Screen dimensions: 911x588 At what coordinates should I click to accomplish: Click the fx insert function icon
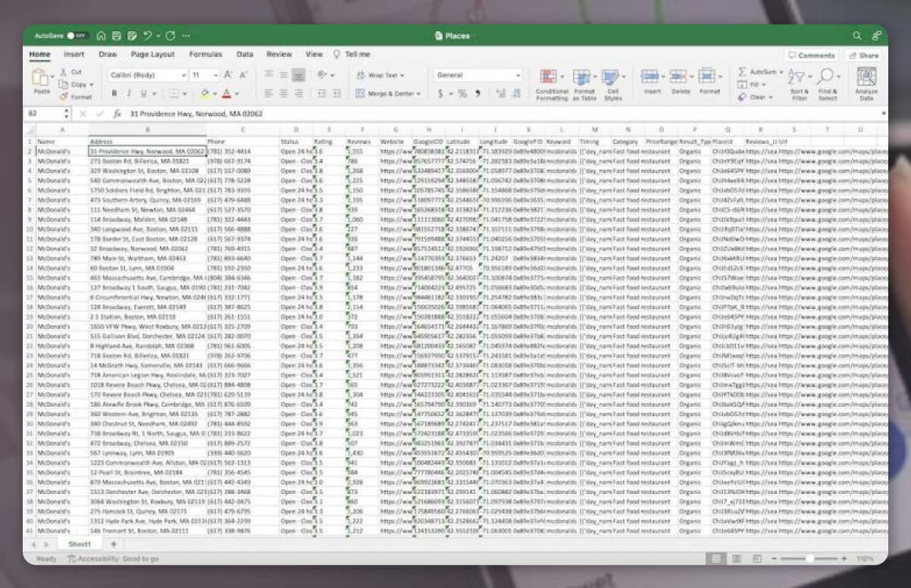(117, 114)
